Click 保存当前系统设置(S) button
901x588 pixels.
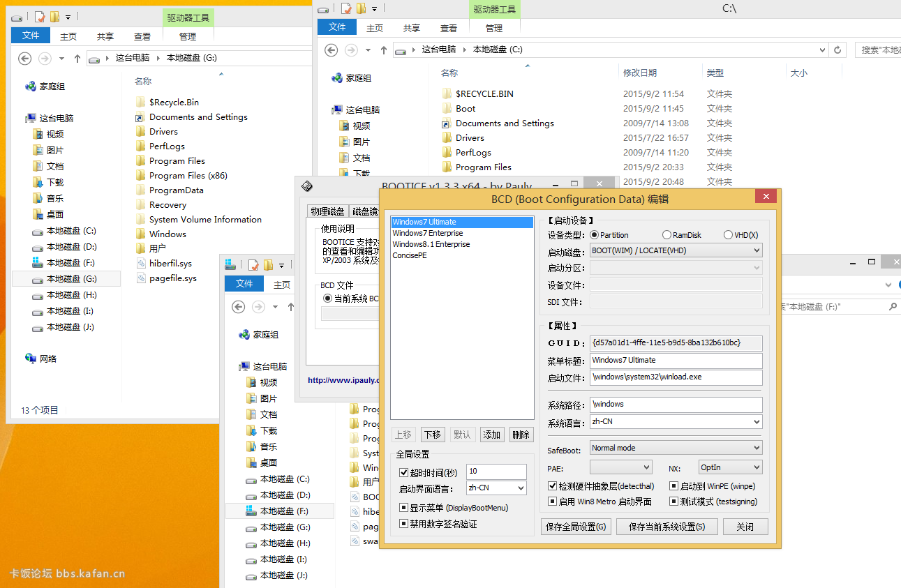coord(667,527)
